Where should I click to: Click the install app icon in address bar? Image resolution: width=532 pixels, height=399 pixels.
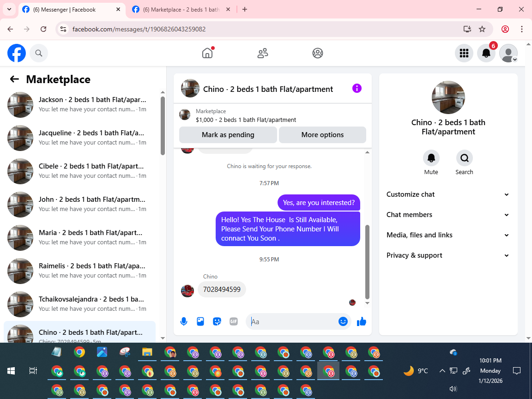[467, 29]
